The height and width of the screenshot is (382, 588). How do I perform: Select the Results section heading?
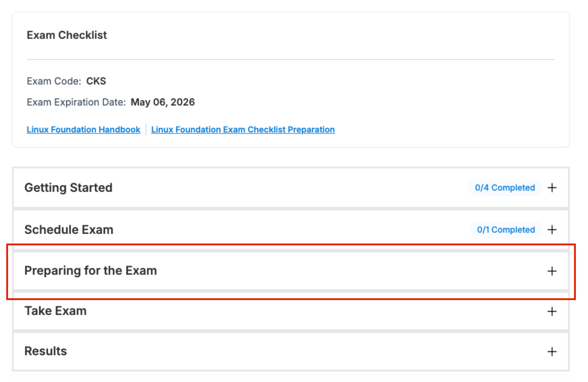point(46,351)
